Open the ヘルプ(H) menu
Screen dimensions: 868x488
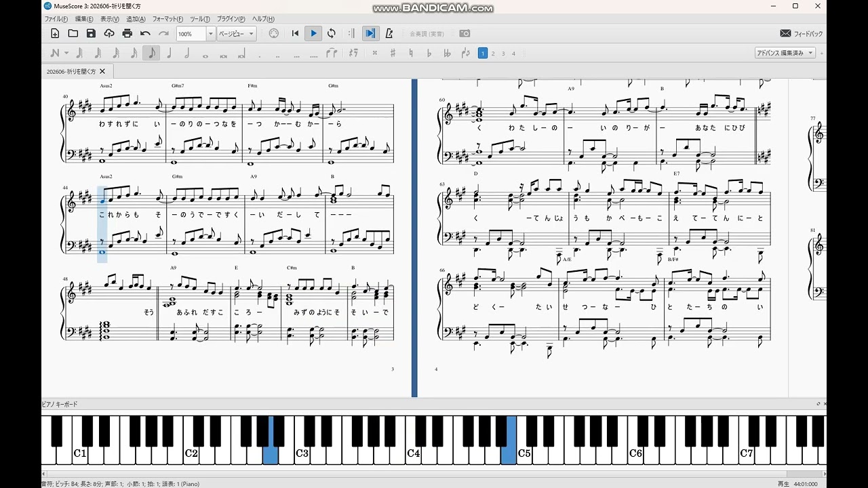(x=263, y=19)
